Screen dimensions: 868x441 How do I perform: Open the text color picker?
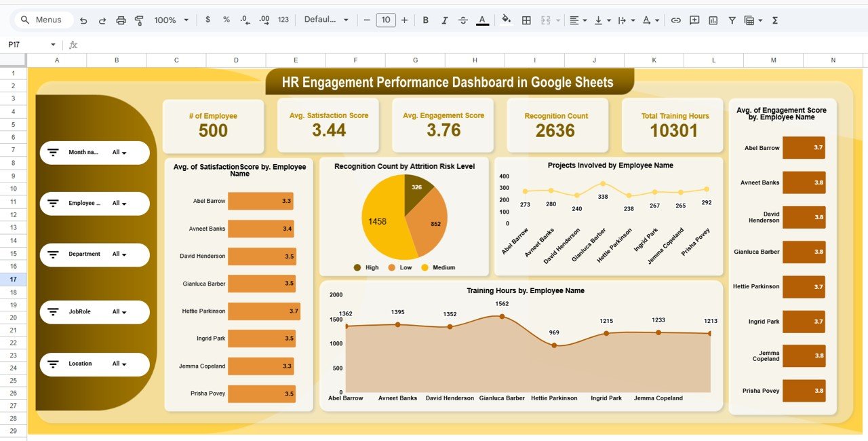[x=482, y=20]
